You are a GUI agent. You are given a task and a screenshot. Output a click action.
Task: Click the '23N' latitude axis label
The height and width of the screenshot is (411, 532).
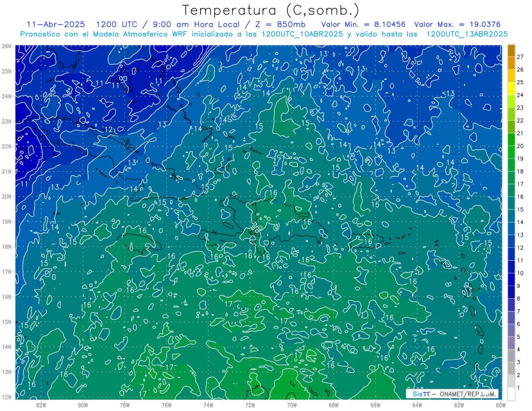click(6, 121)
